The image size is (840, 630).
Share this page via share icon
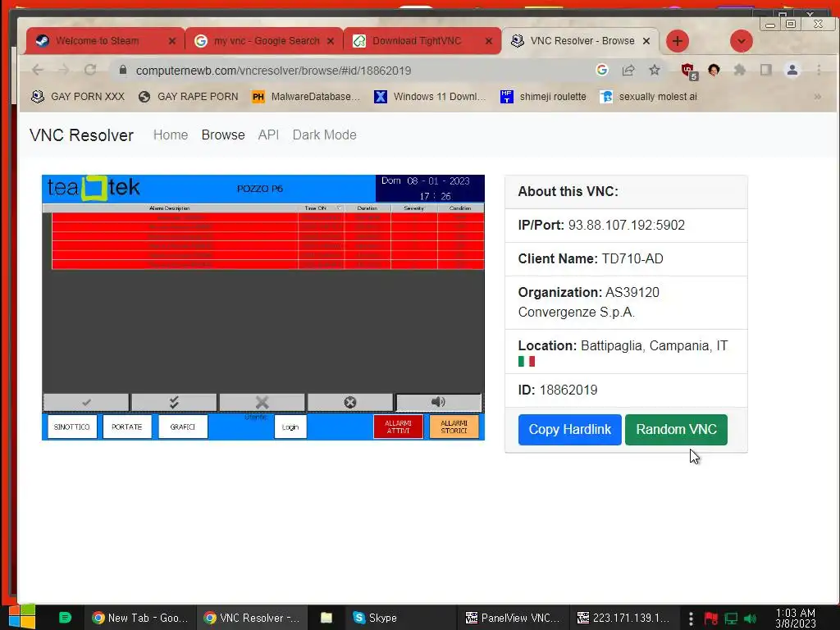628,70
